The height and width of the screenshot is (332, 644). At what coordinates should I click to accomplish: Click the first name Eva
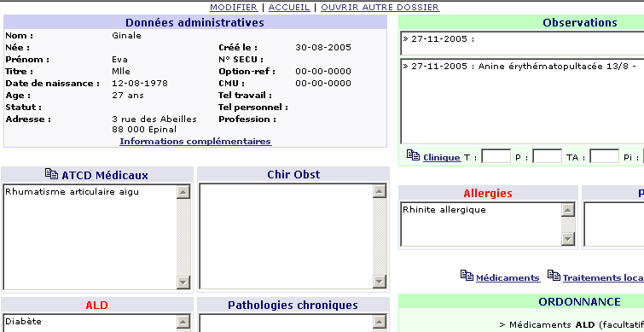(x=119, y=60)
